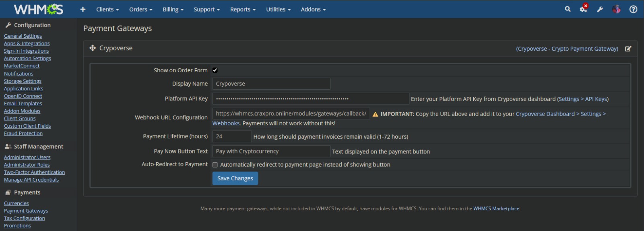
Task: Open the admin avatar menu
Action: coord(616,9)
